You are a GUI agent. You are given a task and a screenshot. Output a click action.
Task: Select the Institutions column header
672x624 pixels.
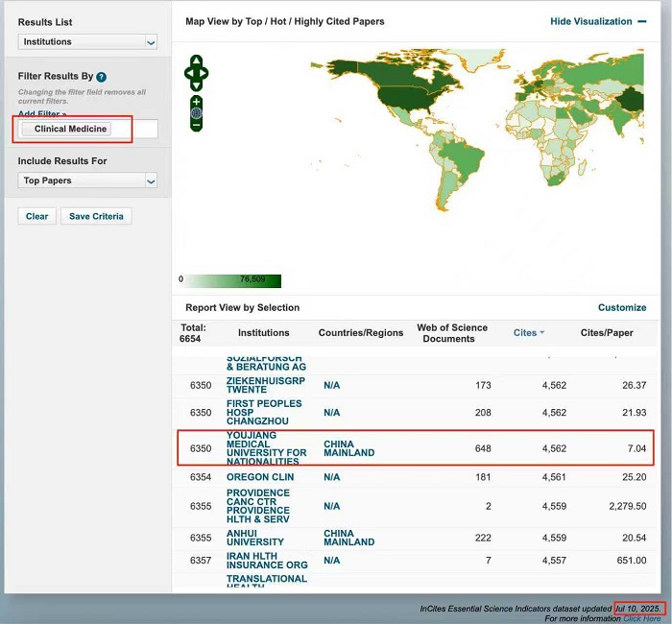[263, 333]
